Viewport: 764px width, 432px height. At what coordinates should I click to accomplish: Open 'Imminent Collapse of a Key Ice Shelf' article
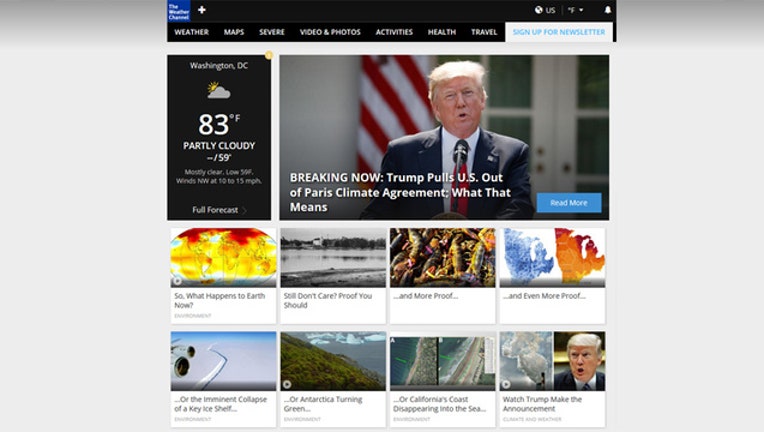(x=220, y=404)
